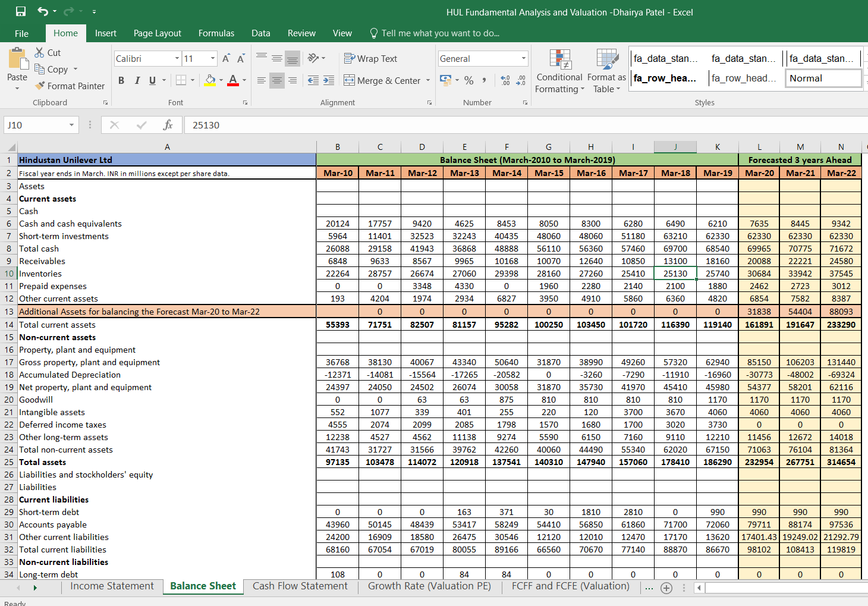Apply comma style number format

[x=485, y=80]
